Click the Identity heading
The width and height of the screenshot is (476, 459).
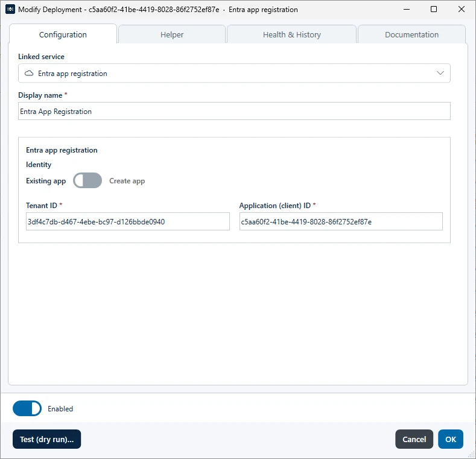[x=39, y=165]
